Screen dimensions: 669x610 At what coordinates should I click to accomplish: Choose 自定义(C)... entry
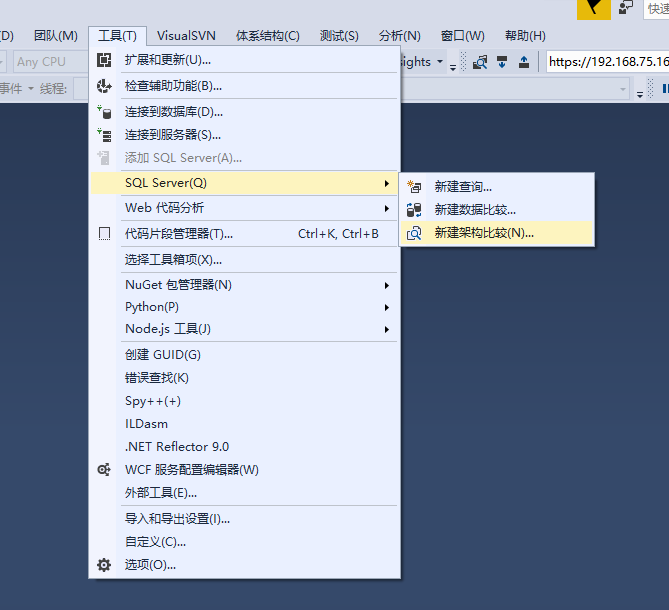click(244, 542)
